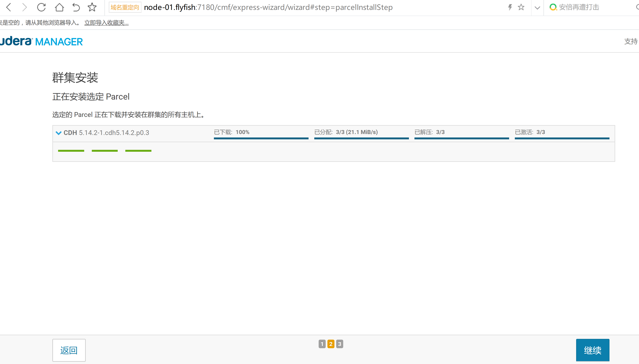Image resolution: width=639 pixels, height=364 pixels.
Task: Go to the browser home page
Action: (59, 7)
